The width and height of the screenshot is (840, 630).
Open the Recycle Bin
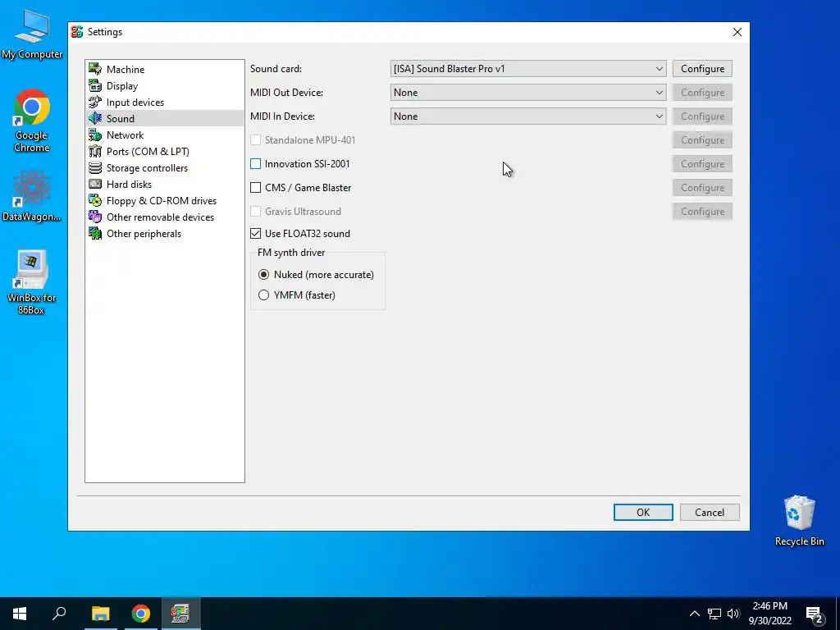[799, 521]
